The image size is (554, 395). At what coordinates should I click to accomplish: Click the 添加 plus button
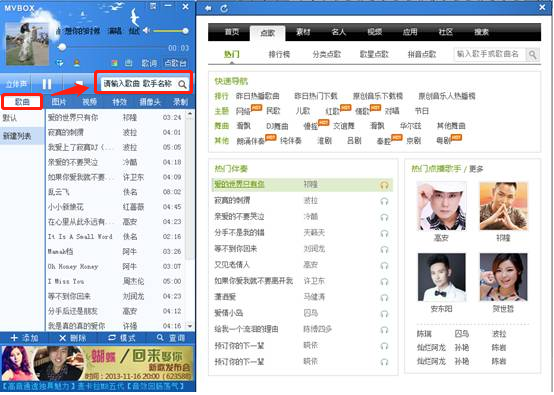pos(24,338)
